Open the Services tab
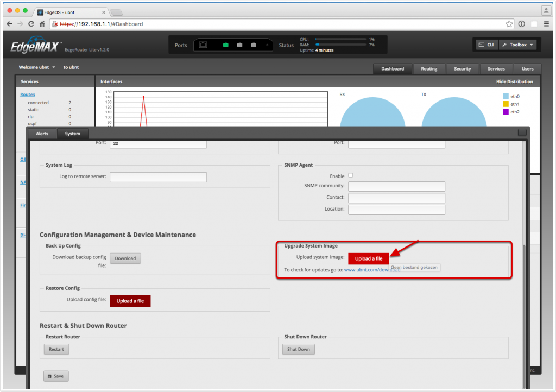Image resolution: width=556 pixels, height=392 pixels. 496,69
